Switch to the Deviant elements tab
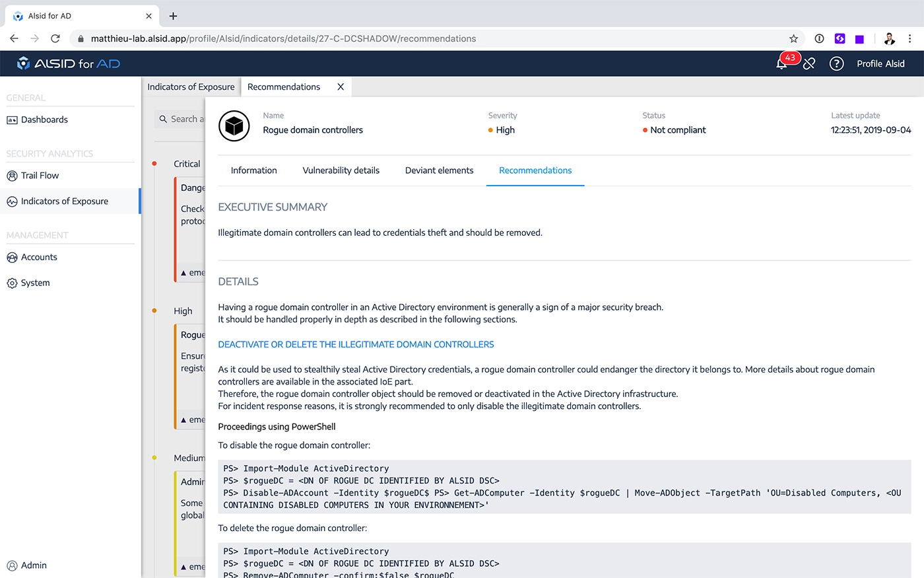This screenshot has width=924, height=578. pos(439,170)
